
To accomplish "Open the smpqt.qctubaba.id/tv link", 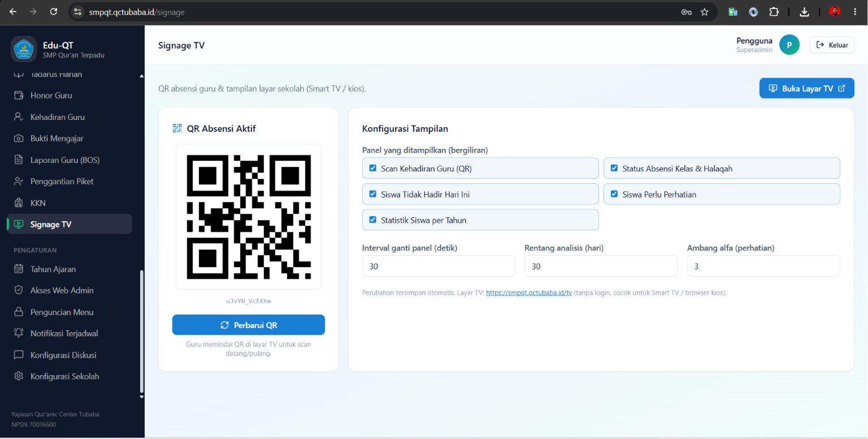I will click(529, 293).
